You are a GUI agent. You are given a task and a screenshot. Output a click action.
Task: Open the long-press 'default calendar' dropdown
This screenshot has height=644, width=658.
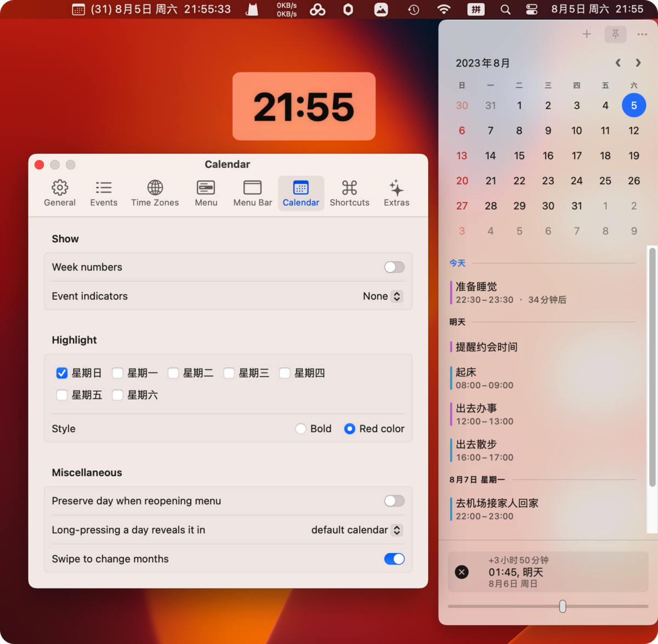click(x=357, y=530)
